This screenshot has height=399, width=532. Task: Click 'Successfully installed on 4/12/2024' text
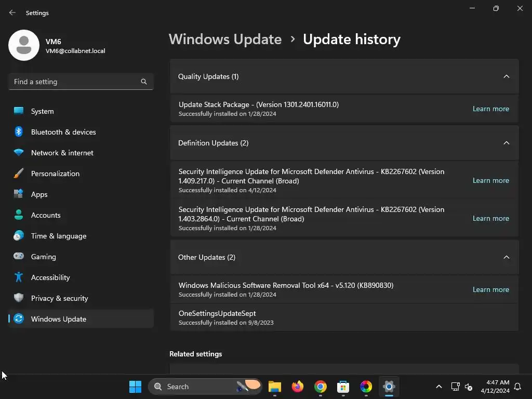(228, 190)
